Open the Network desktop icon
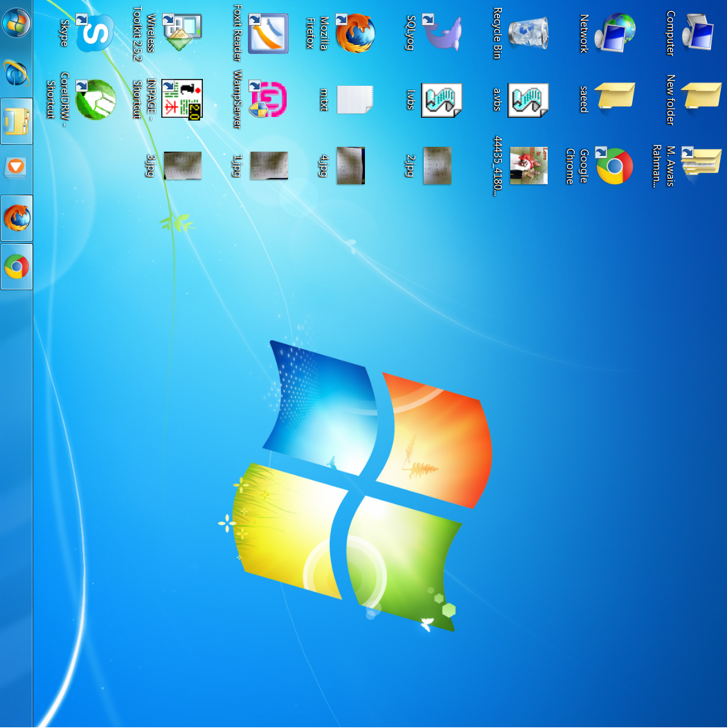This screenshot has height=728, width=727. point(614,33)
